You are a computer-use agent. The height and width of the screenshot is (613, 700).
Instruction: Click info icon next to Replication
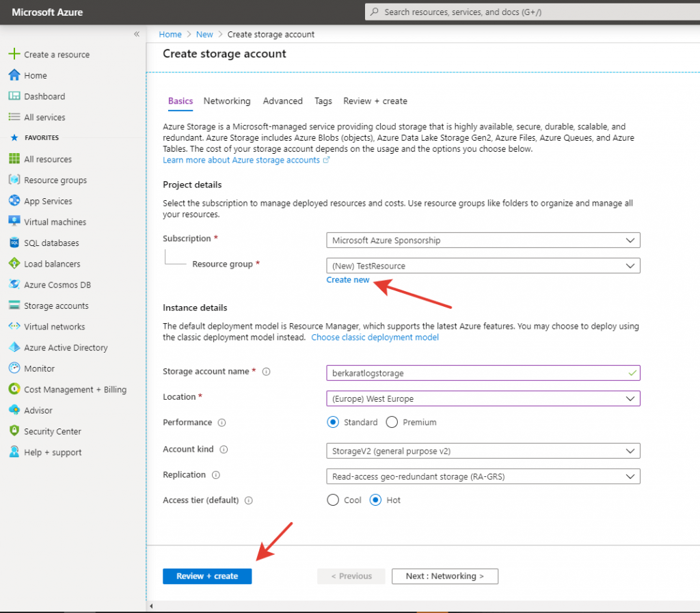click(215, 475)
